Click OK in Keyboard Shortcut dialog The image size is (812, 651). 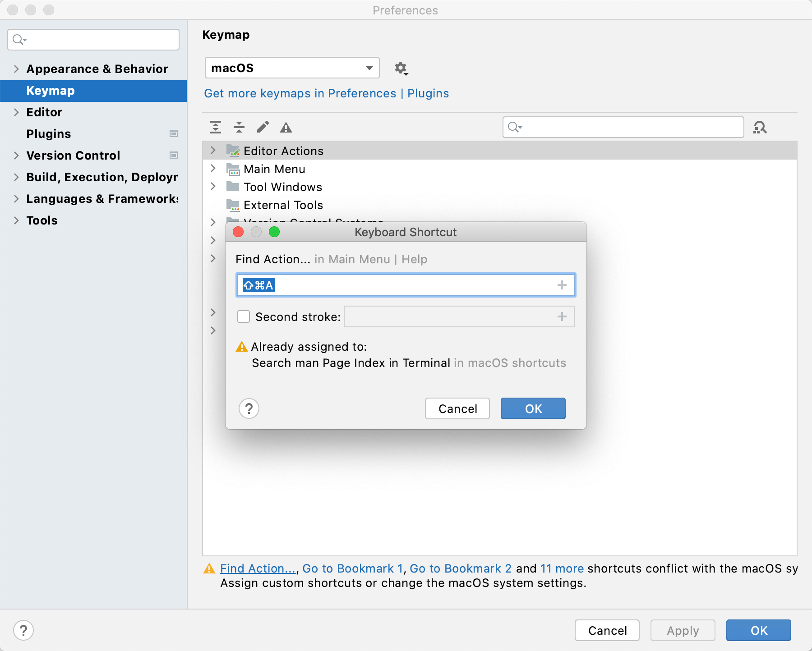533,408
